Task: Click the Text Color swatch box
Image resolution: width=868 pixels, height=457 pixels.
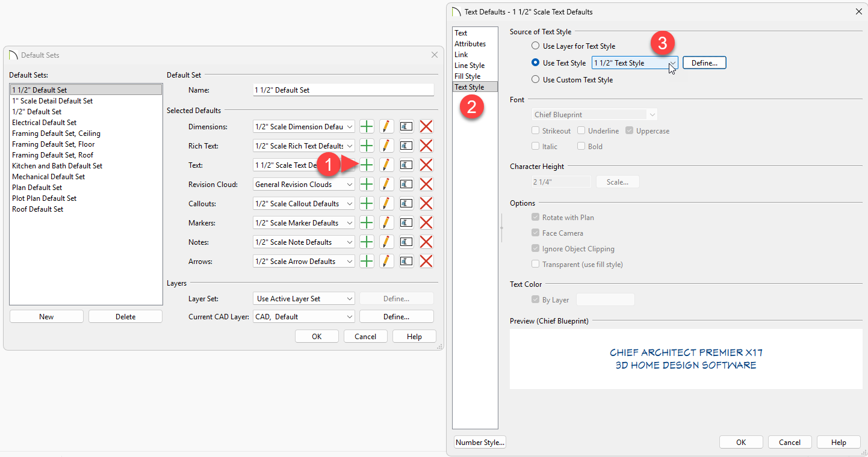Action: click(x=605, y=299)
